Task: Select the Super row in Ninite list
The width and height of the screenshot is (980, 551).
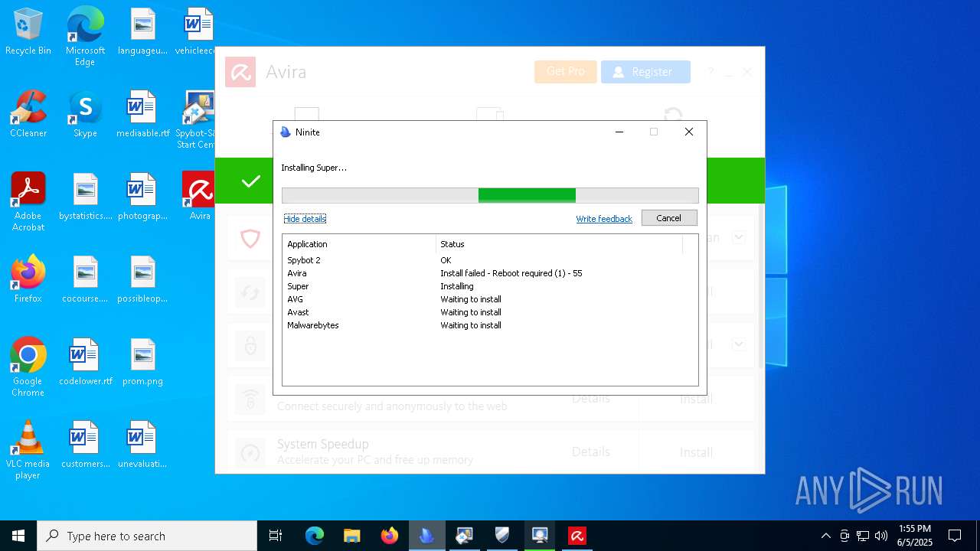Action: pos(490,286)
